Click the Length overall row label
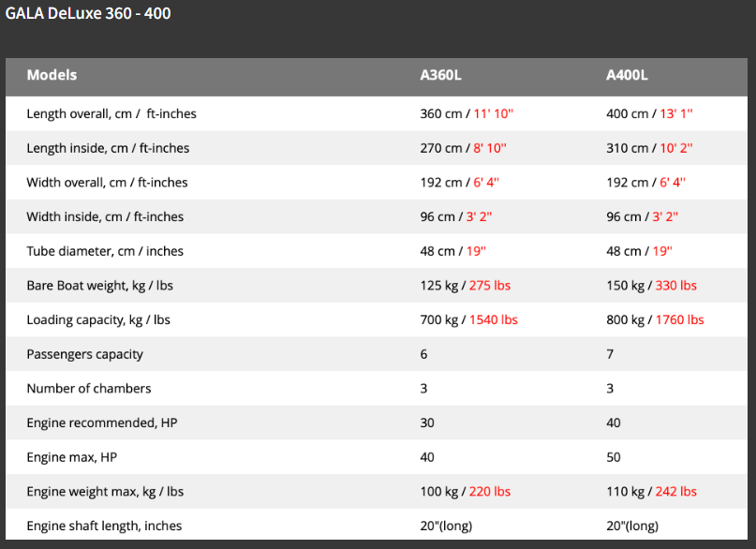This screenshot has width=756, height=549. [111, 113]
